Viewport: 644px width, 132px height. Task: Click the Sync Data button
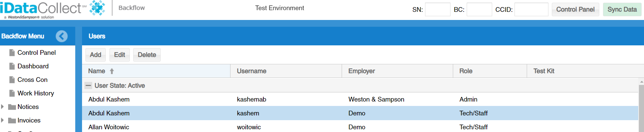point(622,9)
